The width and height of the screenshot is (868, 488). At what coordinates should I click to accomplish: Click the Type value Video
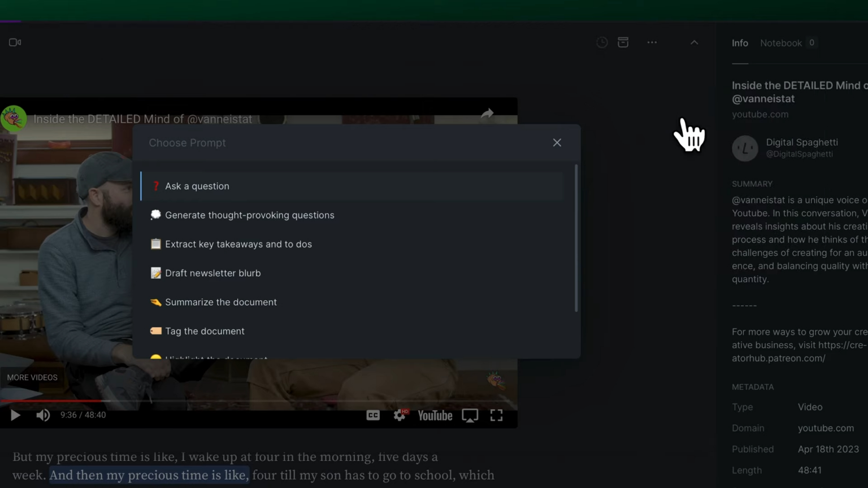[810, 407]
